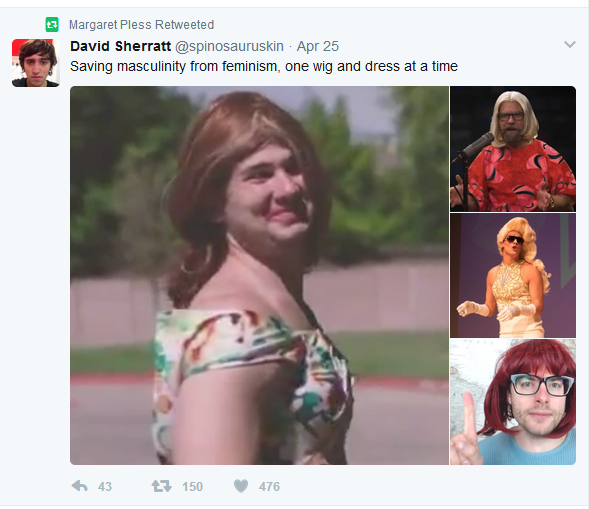Screen dimensions: 589x509
Task: Click the reply arrow icon
Action: (79, 486)
